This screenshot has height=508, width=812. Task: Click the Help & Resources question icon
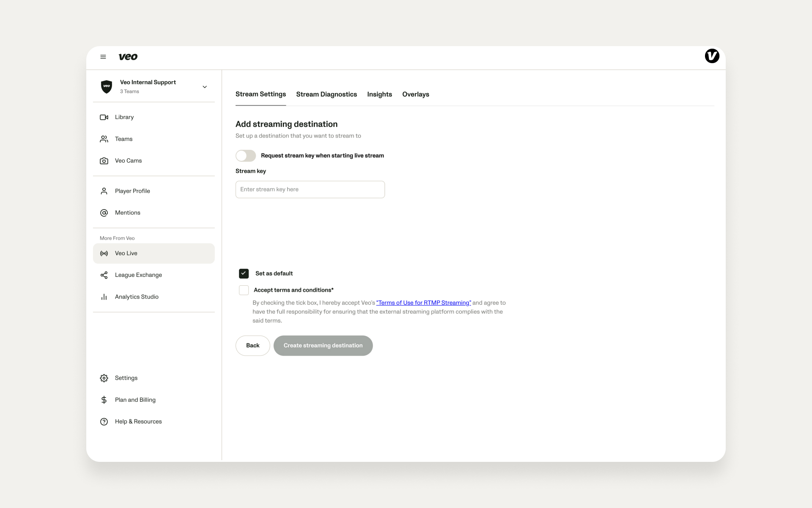click(x=104, y=422)
